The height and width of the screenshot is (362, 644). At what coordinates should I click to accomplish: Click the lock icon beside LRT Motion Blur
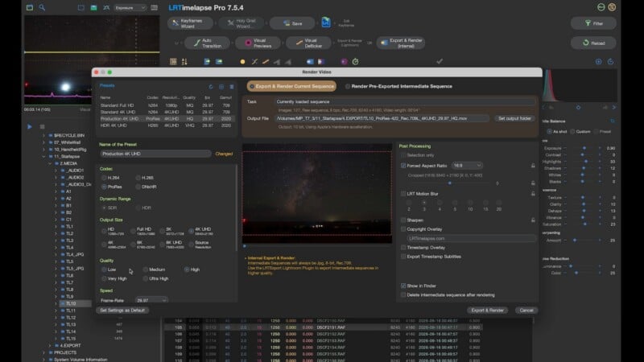pos(533,193)
